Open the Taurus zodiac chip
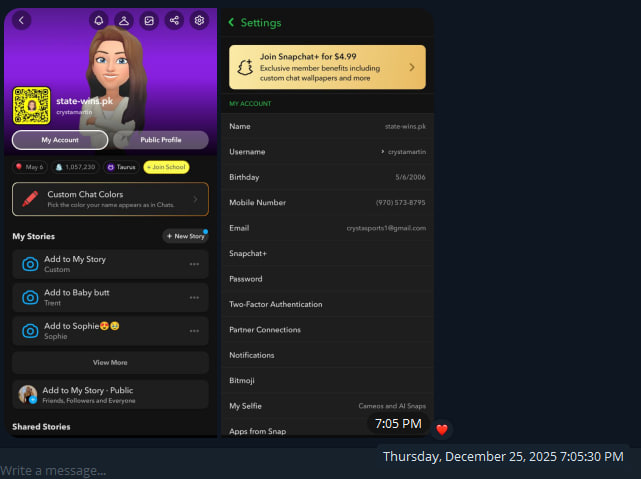 [x=121, y=167]
